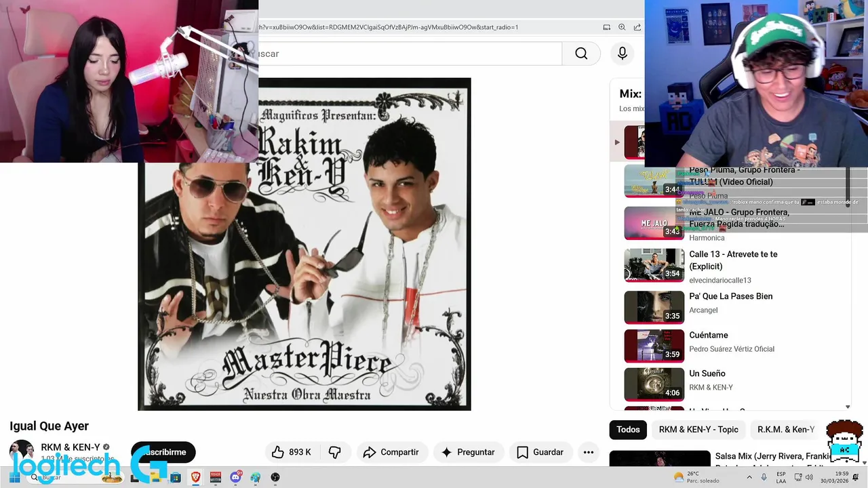
Task: Click title Calle 13 - Atrevete te te
Action: (733, 260)
